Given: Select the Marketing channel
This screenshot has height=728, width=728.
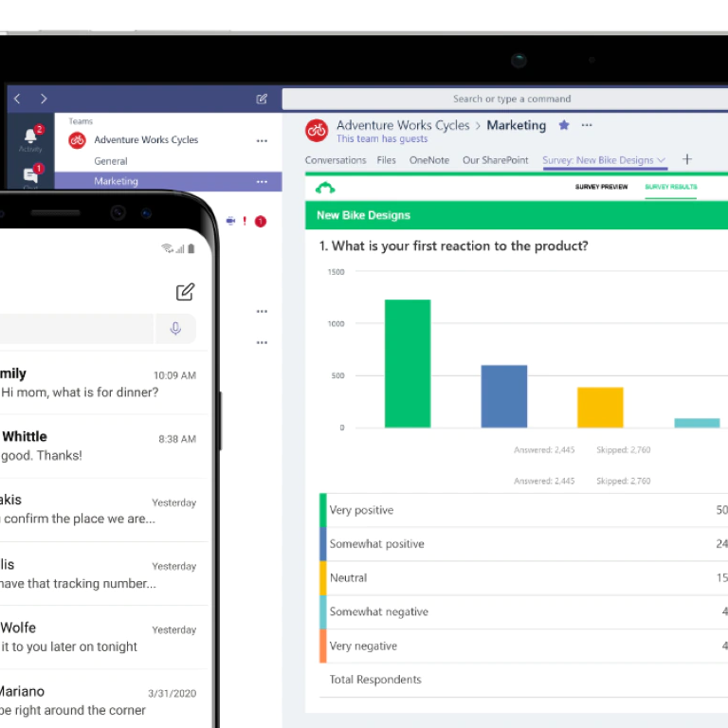Looking at the screenshot, I should click(x=168, y=181).
